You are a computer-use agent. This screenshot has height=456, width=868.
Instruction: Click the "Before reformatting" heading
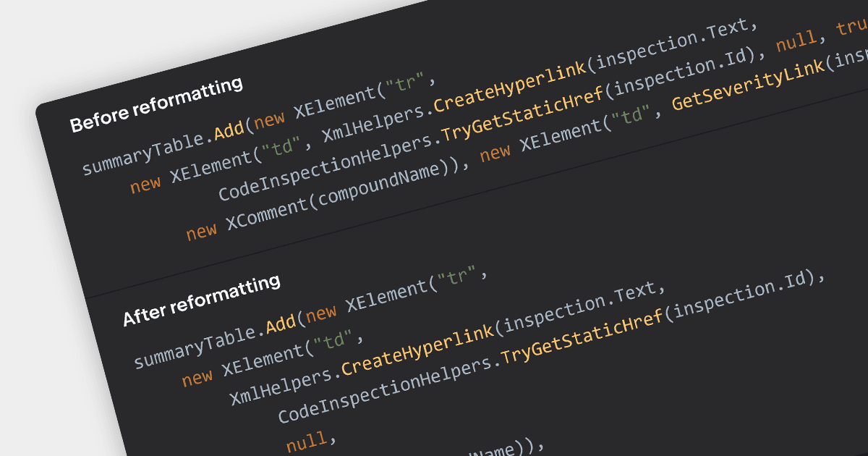tap(156, 105)
